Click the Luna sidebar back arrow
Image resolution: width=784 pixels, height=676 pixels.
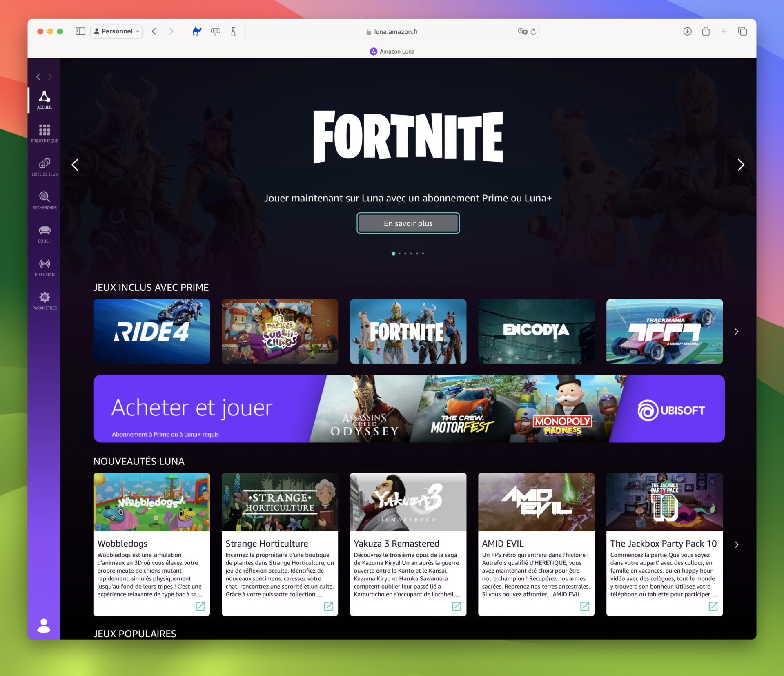pyautogui.click(x=38, y=77)
